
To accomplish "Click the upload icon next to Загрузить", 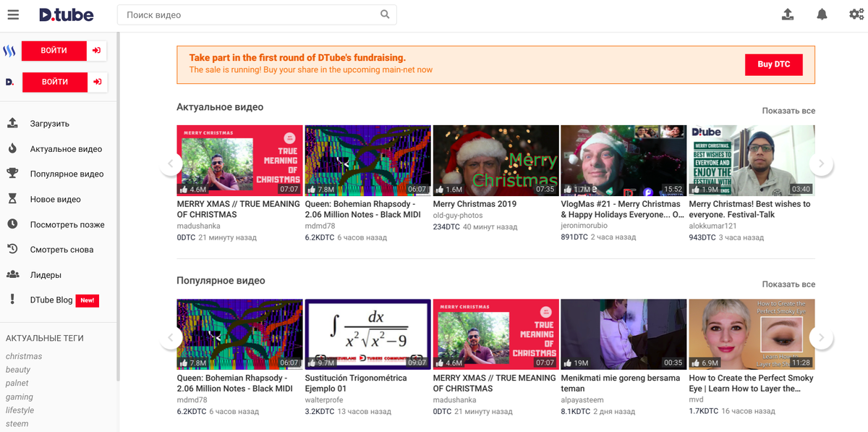I will coord(12,123).
